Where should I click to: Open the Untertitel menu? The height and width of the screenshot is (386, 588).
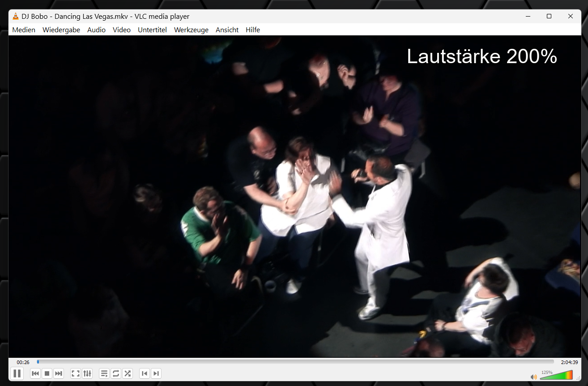[x=152, y=30]
